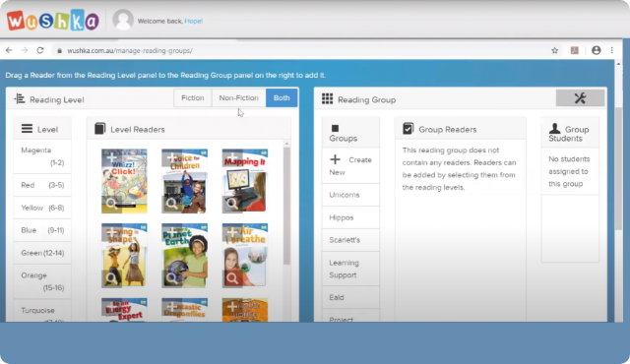The image size is (630, 364).
Task: Select the Magenta (1-2) level
Action: click(42, 156)
